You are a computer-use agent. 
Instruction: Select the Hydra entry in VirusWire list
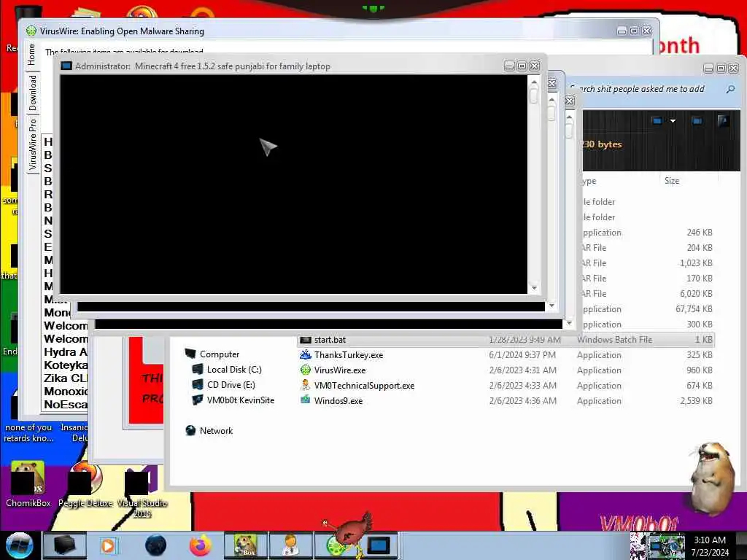tap(66, 352)
